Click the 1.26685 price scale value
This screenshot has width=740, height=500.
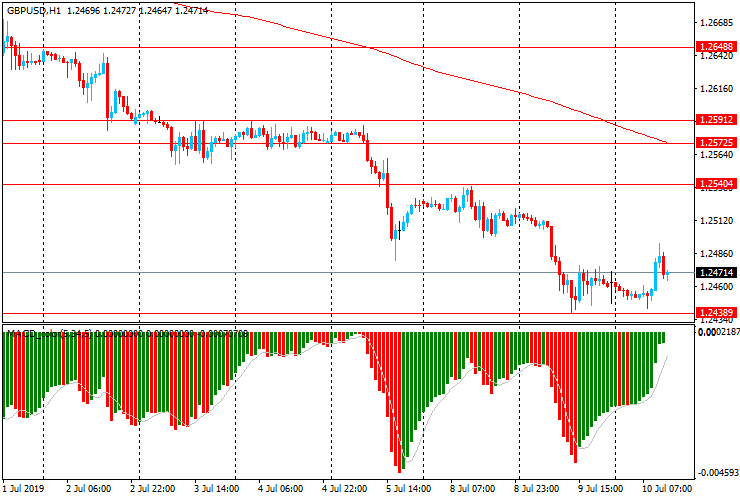(717, 23)
